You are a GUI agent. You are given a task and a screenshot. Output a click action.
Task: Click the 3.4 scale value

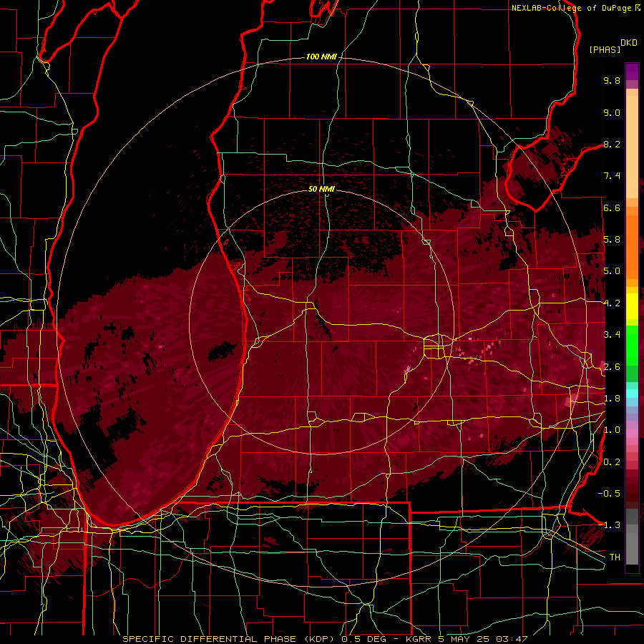(612, 335)
